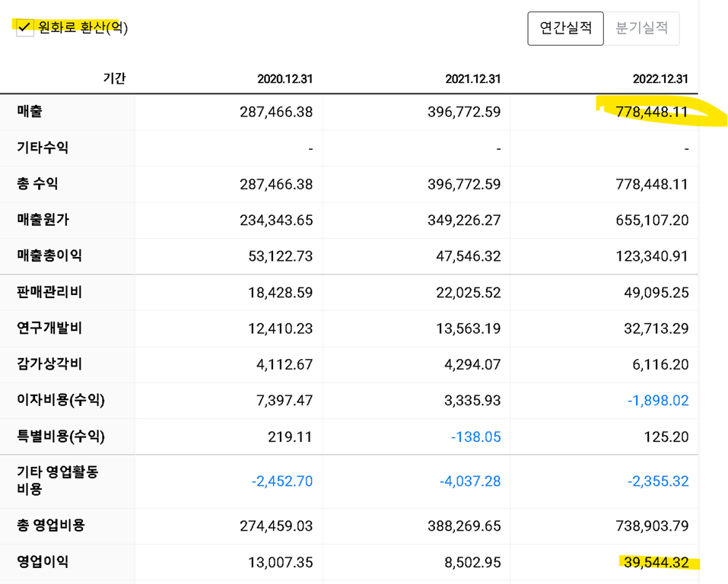Click the 기간 header label

[114, 78]
